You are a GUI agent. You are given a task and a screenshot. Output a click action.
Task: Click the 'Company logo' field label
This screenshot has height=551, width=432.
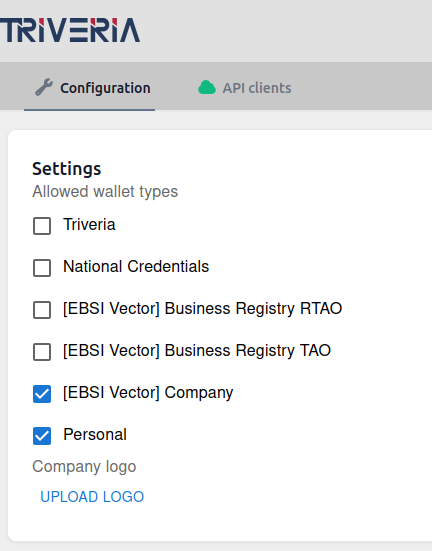[84, 467]
